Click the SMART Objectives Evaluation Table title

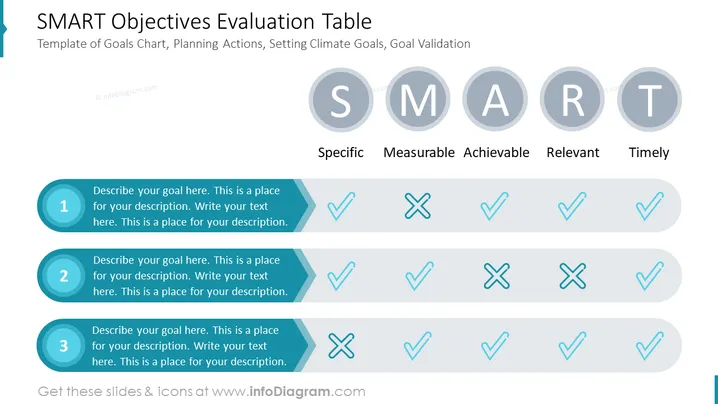[204, 21]
